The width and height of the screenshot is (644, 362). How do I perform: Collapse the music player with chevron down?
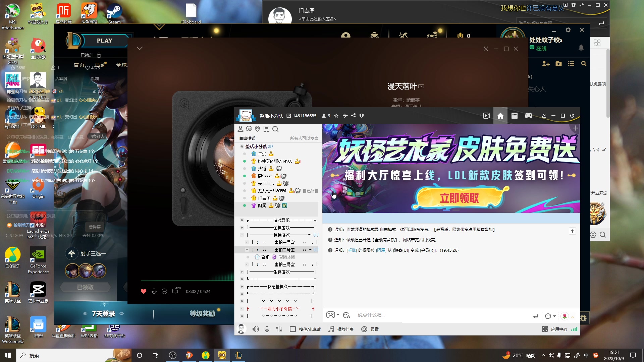tap(140, 48)
